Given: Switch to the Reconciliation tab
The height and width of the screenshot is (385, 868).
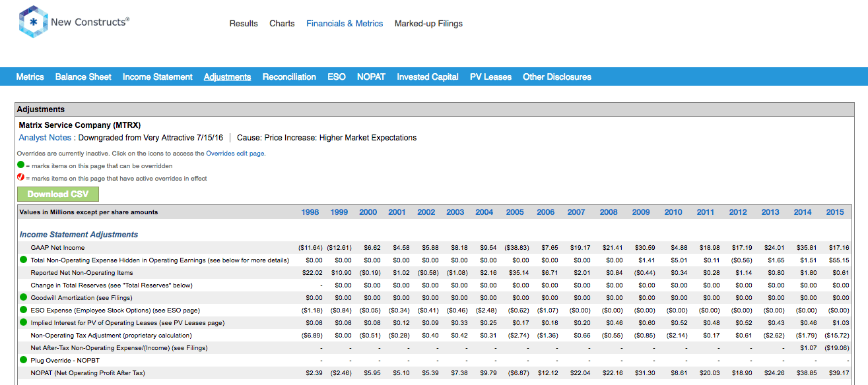Looking at the screenshot, I should coord(289,77).
